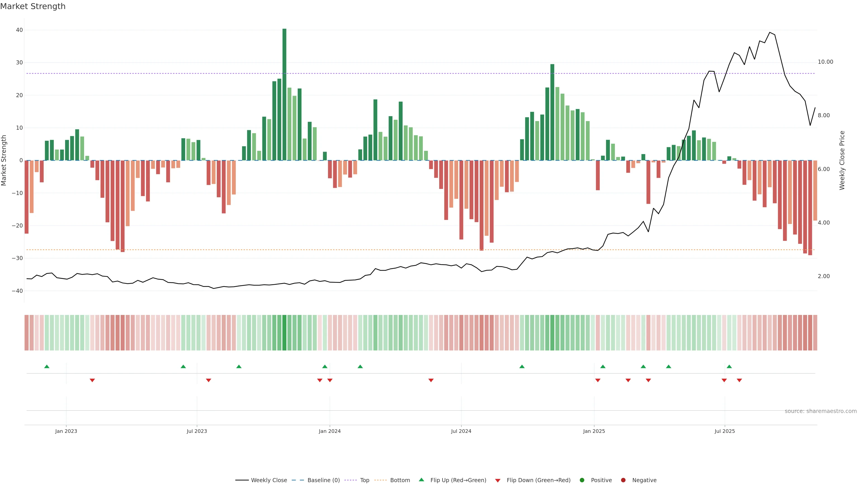Toggle the Bottom threshold legend entry

[400, 480]
